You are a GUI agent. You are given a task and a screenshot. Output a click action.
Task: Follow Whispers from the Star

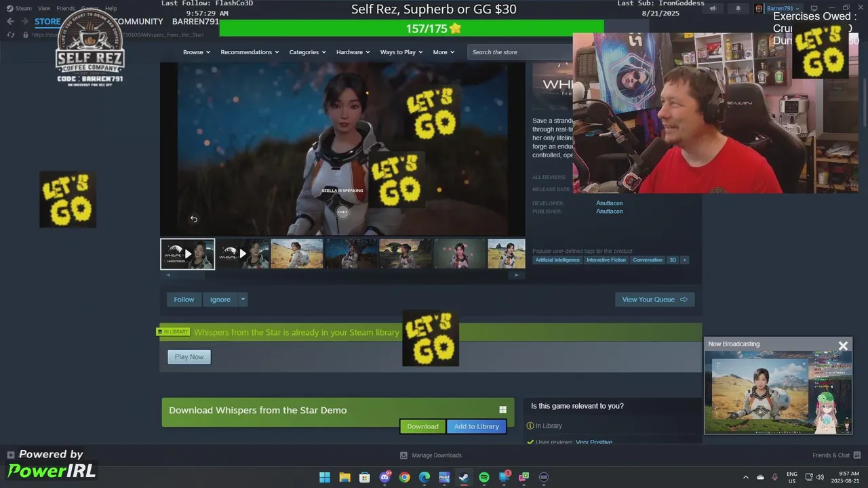pos(184,300)
